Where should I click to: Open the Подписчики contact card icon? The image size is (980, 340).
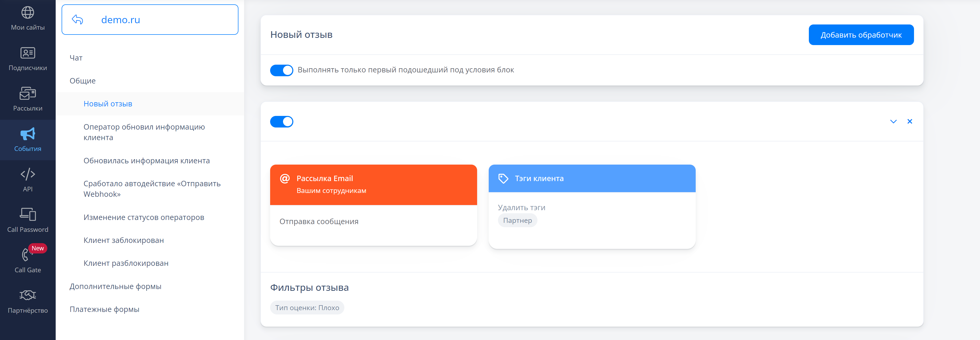click(x=27, y=53)
